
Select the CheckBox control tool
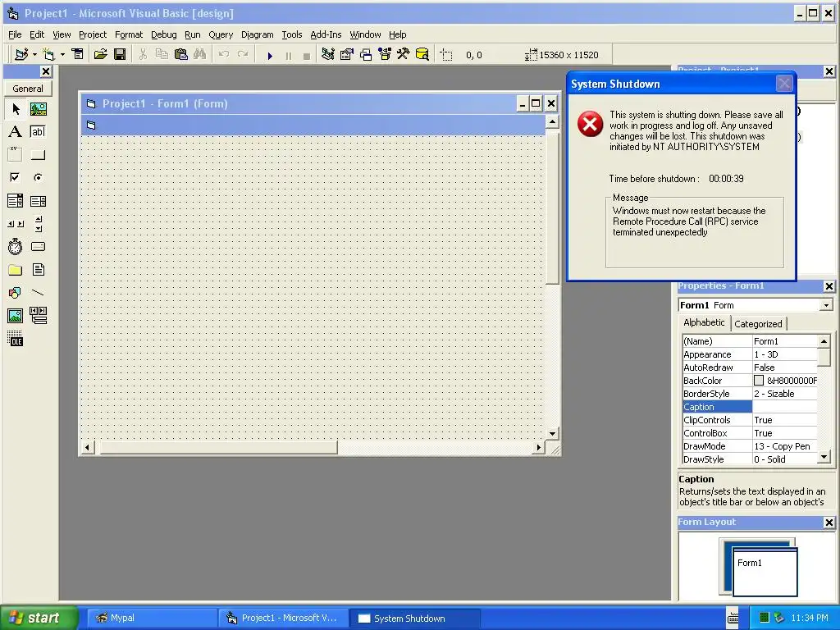click(15, 177)
